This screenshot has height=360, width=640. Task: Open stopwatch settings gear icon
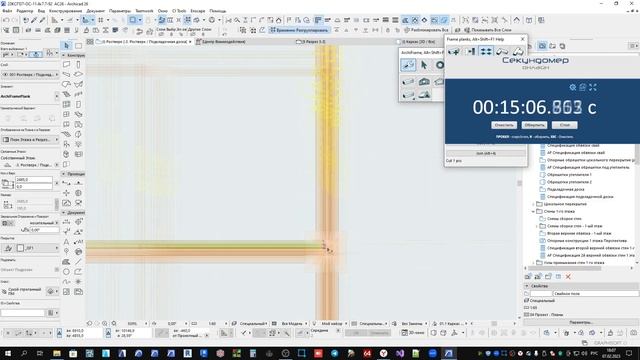573,87
